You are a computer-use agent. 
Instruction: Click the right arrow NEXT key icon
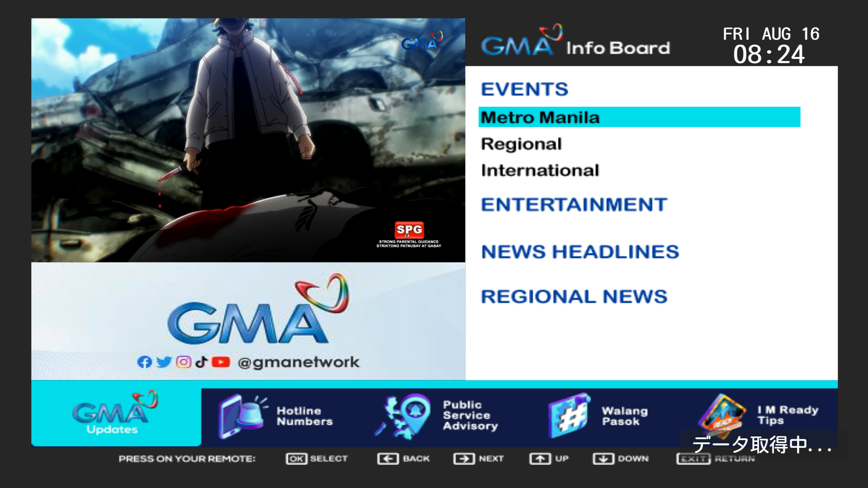point(464,459)
